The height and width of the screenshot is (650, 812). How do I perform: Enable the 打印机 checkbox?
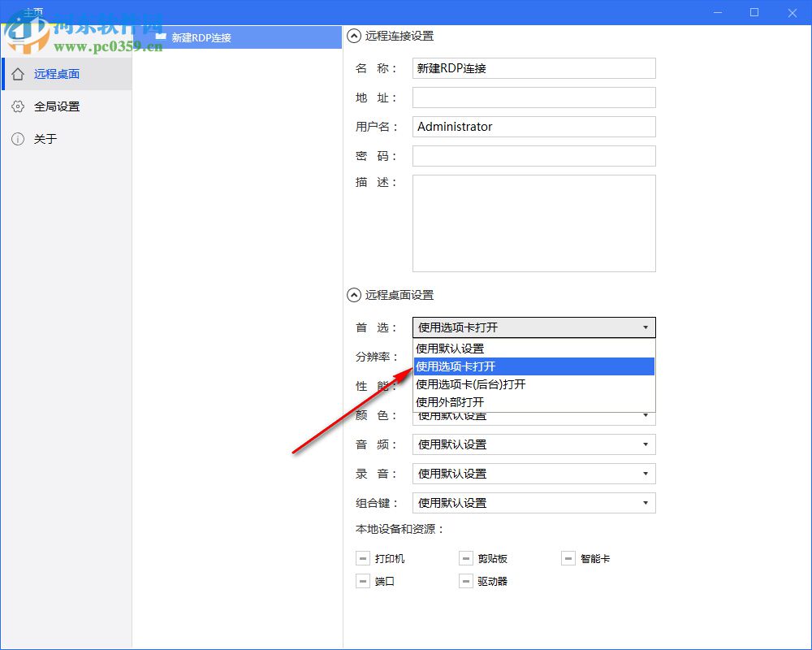363,558
